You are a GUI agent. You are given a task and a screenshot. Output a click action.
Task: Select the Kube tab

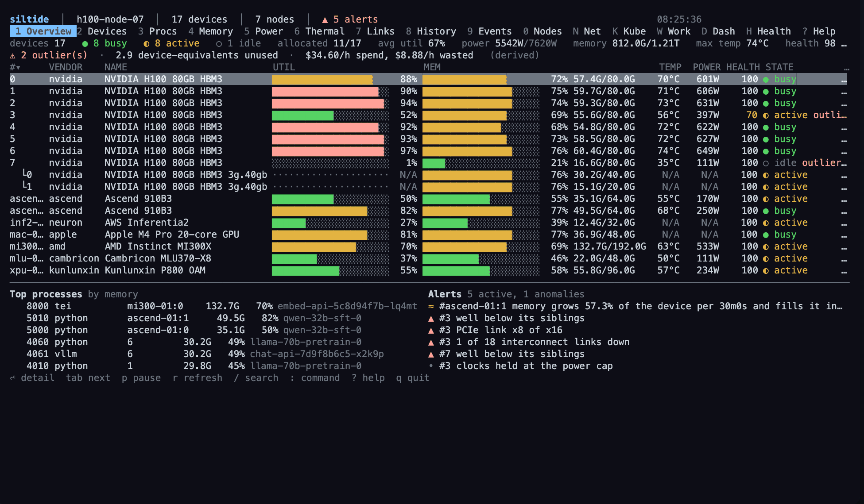pos(629,31)
